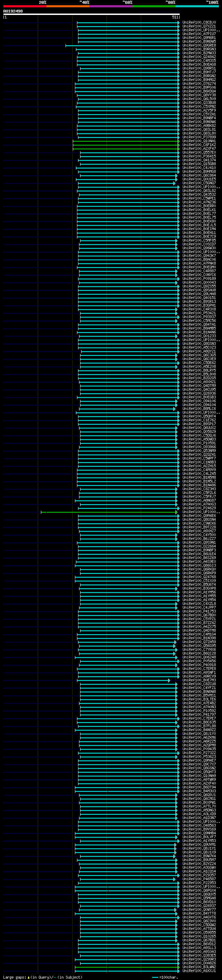Select hit label UniRef100_P24629
Screen dimensions: 222x980
click(199, 508)
